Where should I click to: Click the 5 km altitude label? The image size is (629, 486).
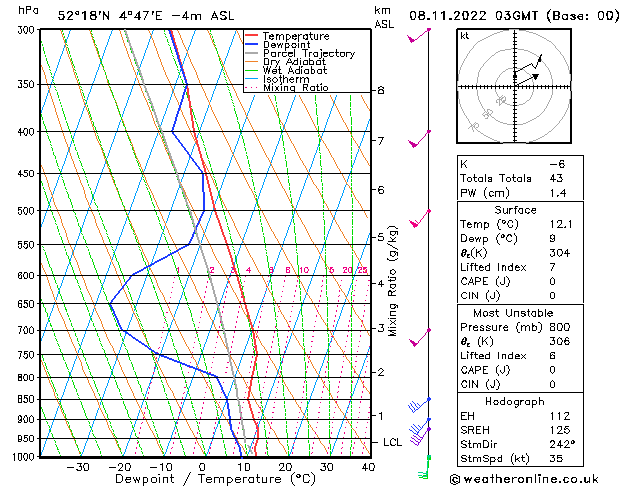[381, 237]
